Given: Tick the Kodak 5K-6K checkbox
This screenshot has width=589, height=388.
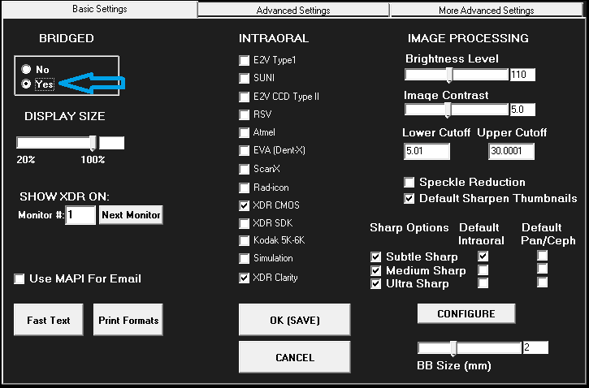Looking at the screenshot, I should point(244,240).
